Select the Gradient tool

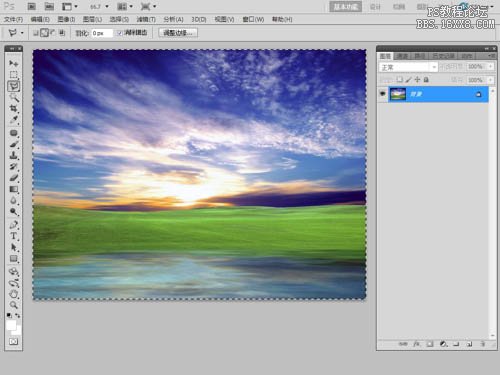[x=14, y=189]
